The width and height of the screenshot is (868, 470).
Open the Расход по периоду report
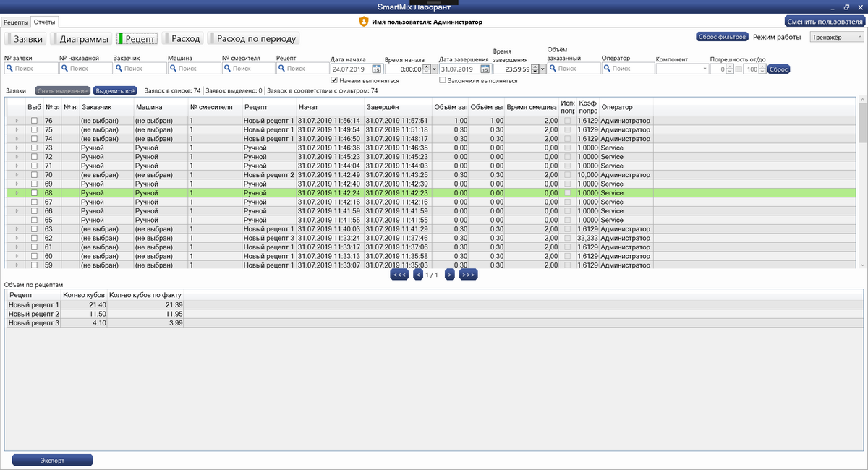[x=253, y=38]
